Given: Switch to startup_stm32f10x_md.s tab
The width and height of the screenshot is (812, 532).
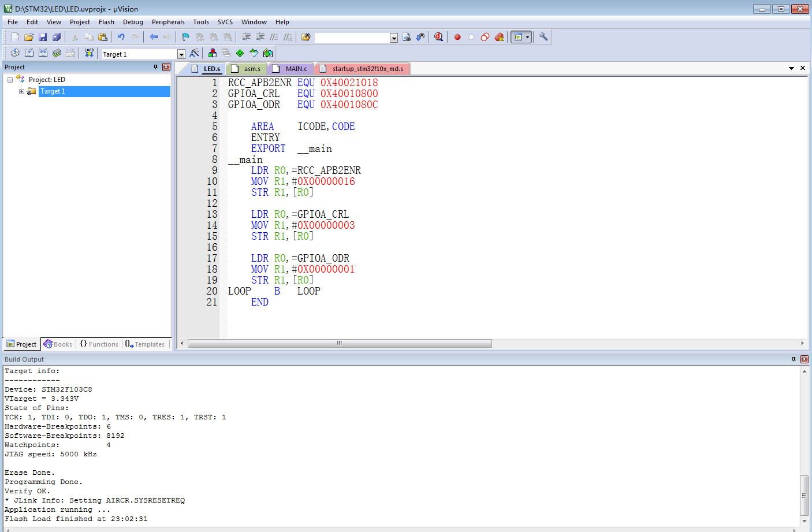Looking at the screenshot, I should point(363,69).
